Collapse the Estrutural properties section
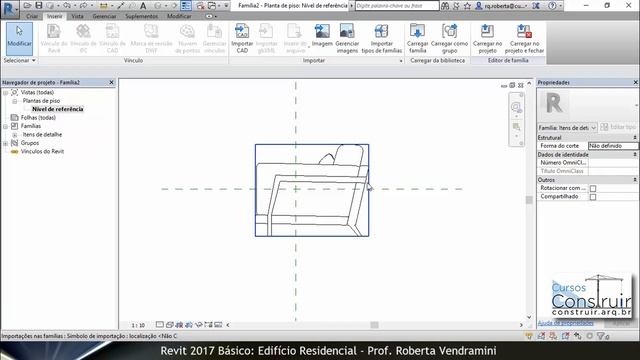This screenshot has width=640, height=360. (x=635, y=138)
